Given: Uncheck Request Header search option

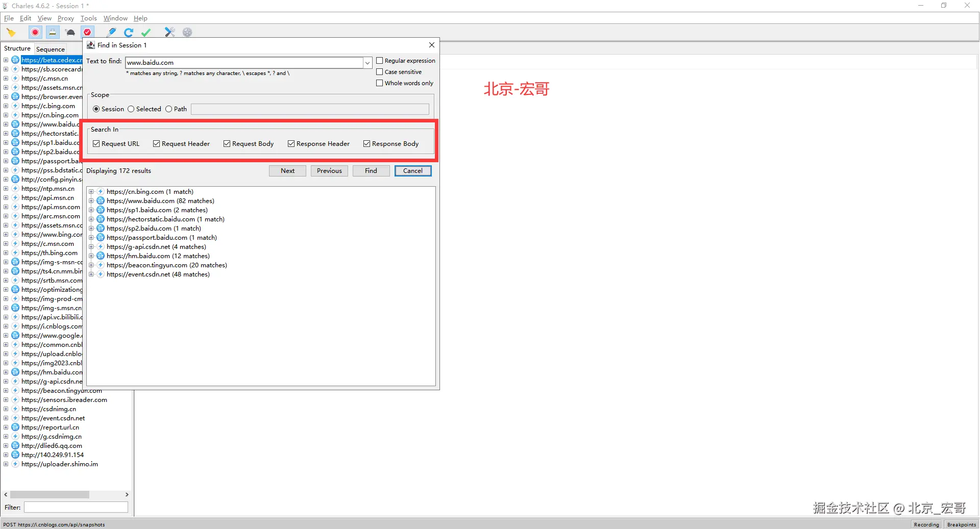Looking at the screenshot, I should tap(156, 144).
